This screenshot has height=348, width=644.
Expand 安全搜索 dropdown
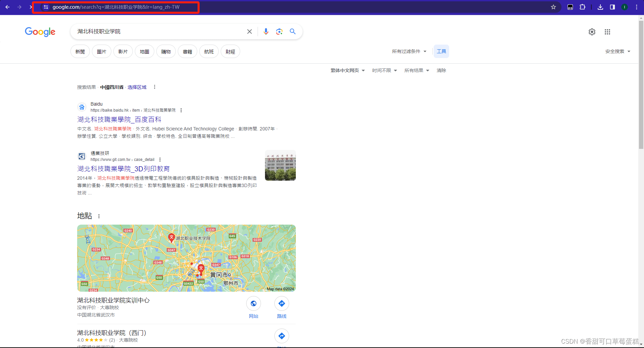618,52
